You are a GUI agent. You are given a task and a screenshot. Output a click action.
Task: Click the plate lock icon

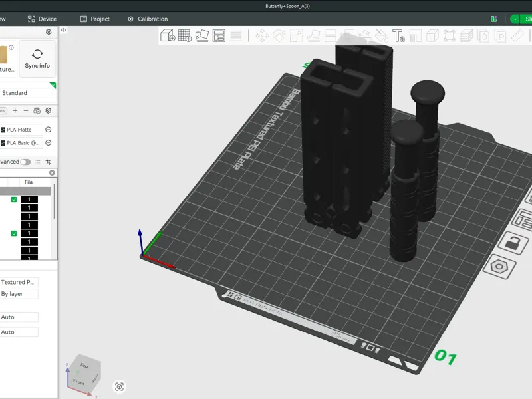[x=513, y=243]
